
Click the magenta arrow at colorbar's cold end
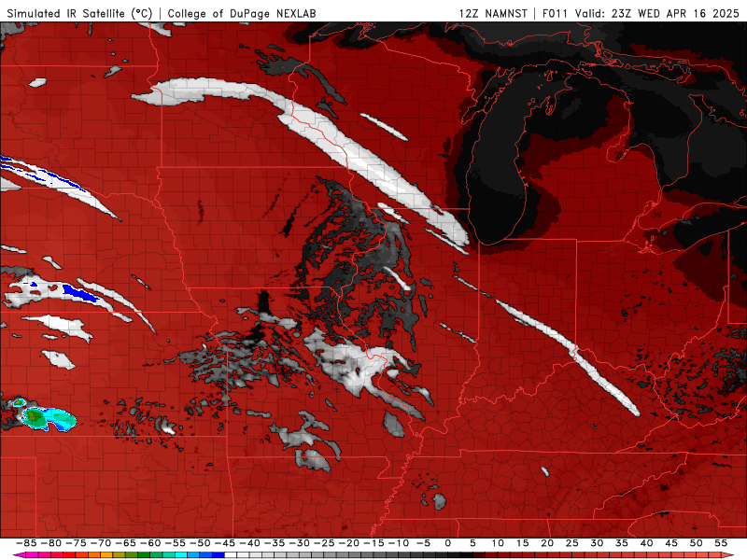pos(19,555)
